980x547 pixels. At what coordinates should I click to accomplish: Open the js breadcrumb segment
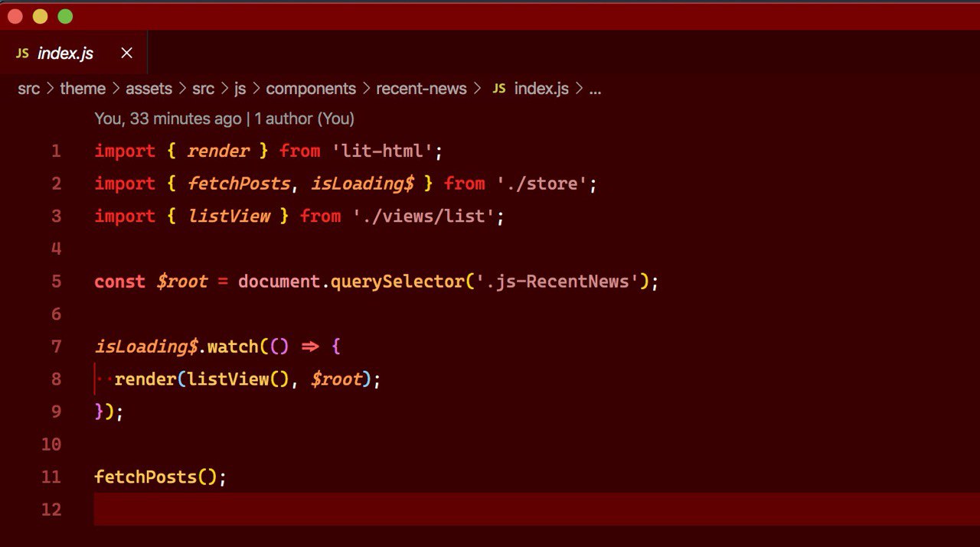240,89
